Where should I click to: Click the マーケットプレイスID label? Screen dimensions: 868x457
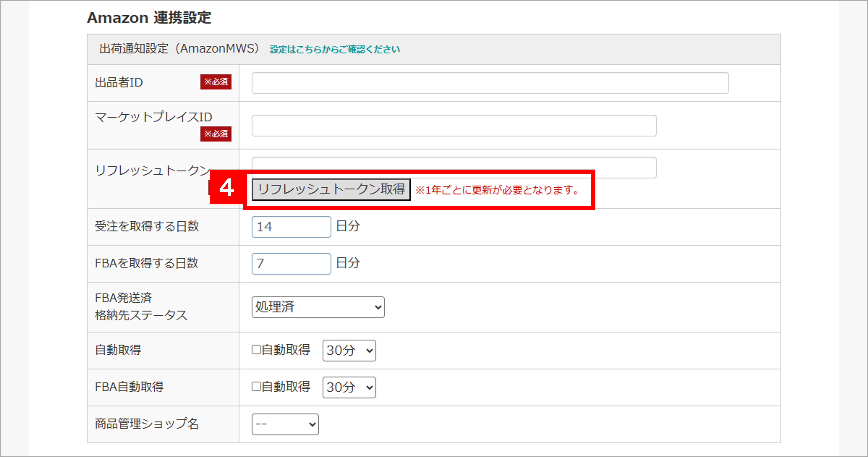click(x=154, y=117)
